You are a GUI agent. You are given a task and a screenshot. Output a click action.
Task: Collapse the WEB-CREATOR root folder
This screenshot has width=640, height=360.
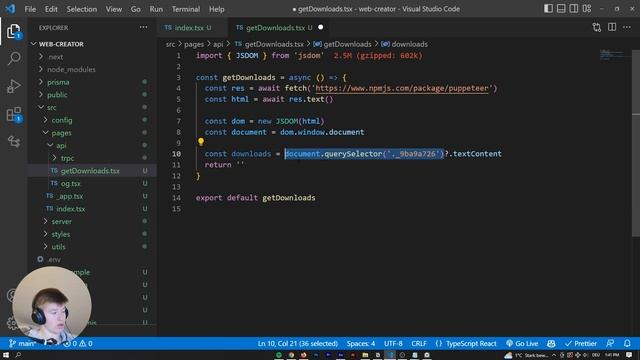coord(61,44)
